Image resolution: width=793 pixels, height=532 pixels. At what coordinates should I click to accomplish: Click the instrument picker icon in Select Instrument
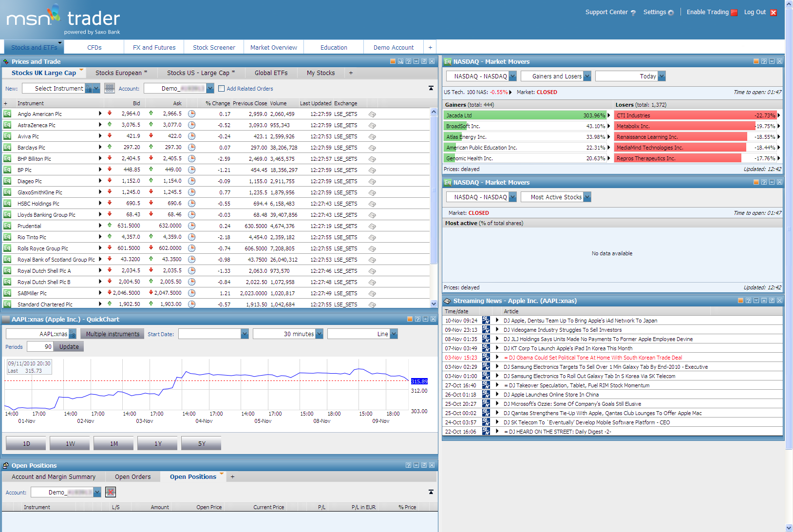point(89,89)
